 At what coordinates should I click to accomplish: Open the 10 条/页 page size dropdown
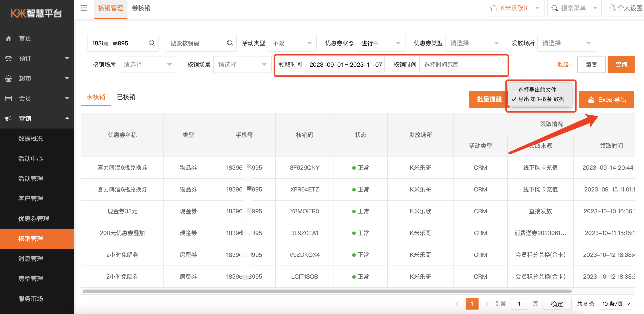pos(616,304)
